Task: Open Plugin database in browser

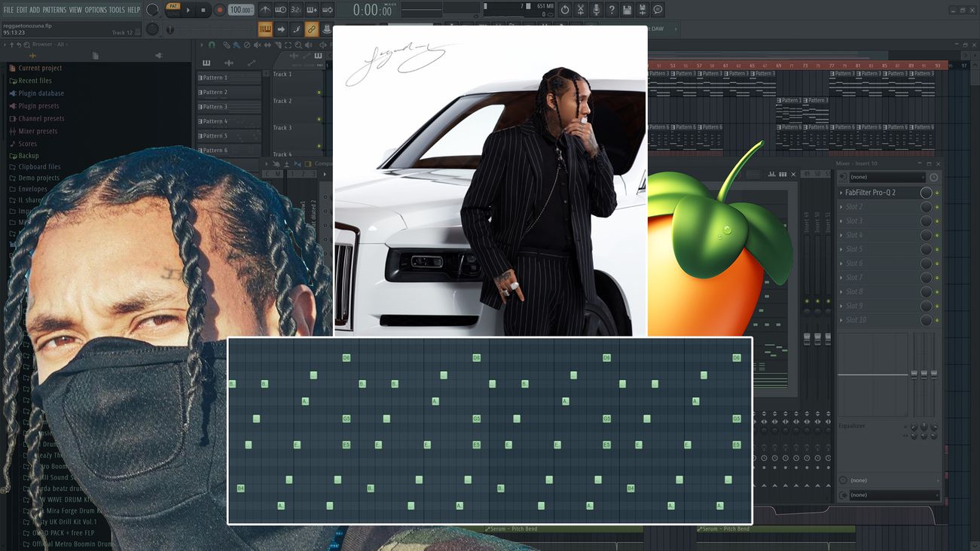Action: 41,93
